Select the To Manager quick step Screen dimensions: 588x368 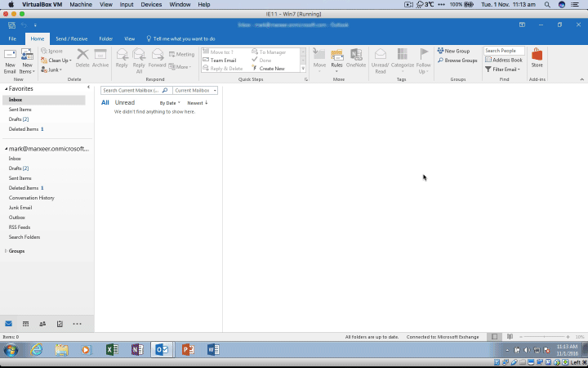[269, 52]
